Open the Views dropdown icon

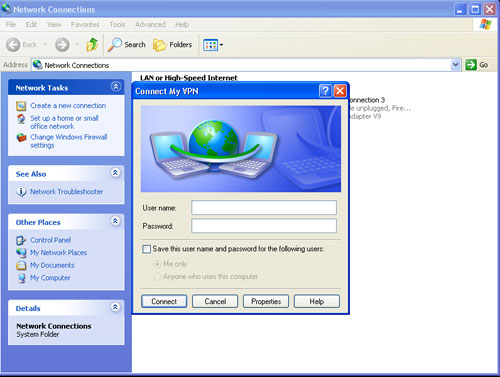coord(213,45)
